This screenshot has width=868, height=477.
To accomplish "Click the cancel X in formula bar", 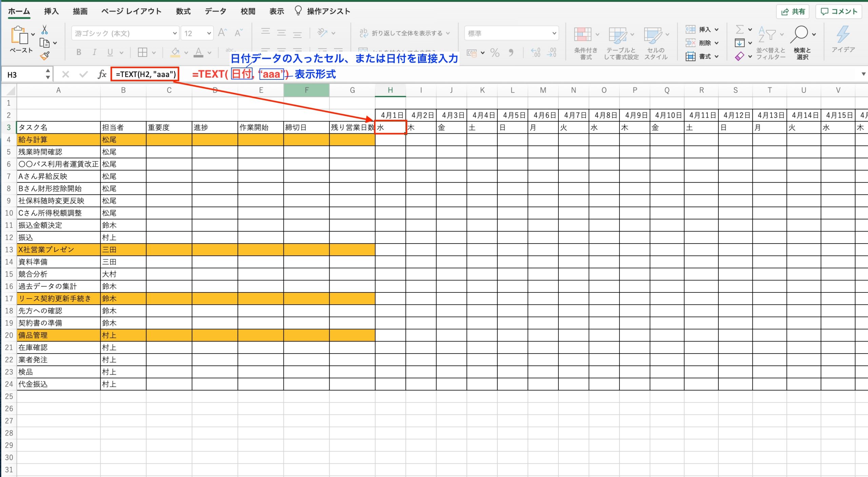I will [65, 74].
